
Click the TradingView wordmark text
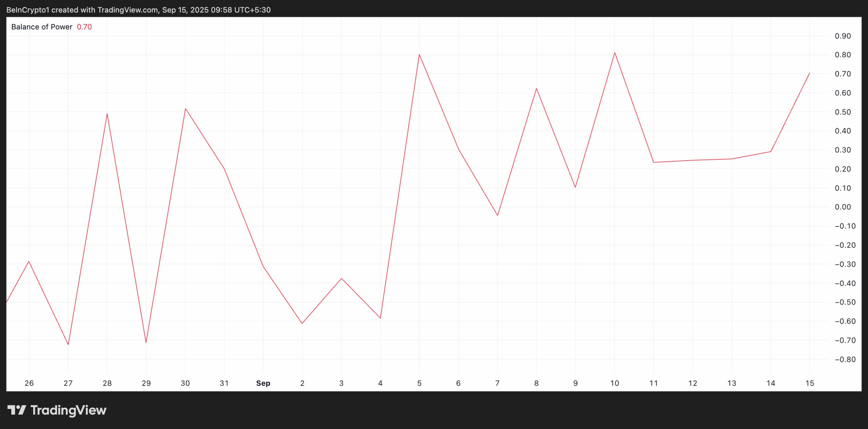(68, 410)
